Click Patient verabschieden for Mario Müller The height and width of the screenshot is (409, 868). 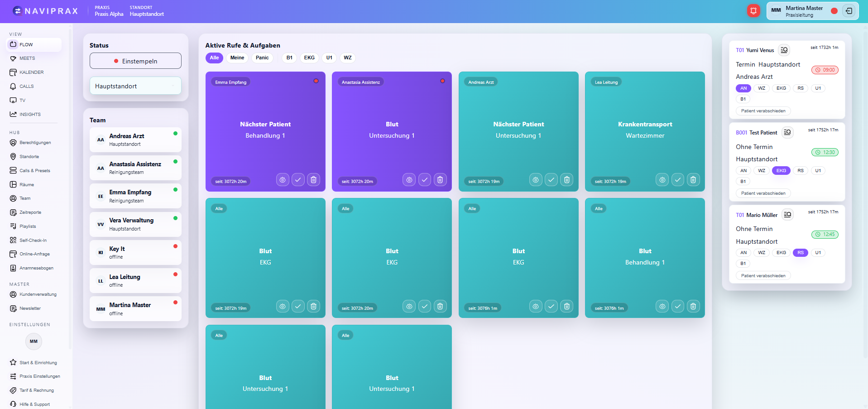(763, 276)
